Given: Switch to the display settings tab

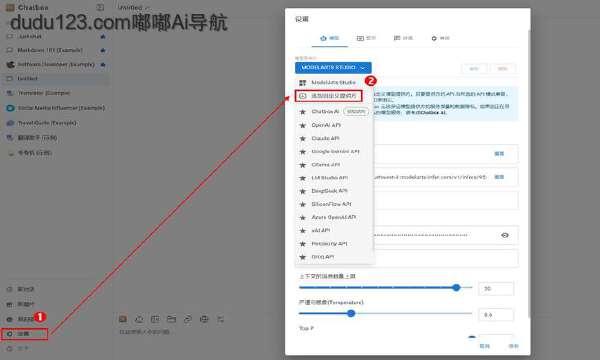Looking at the screenshot, I should pos(366,38).
